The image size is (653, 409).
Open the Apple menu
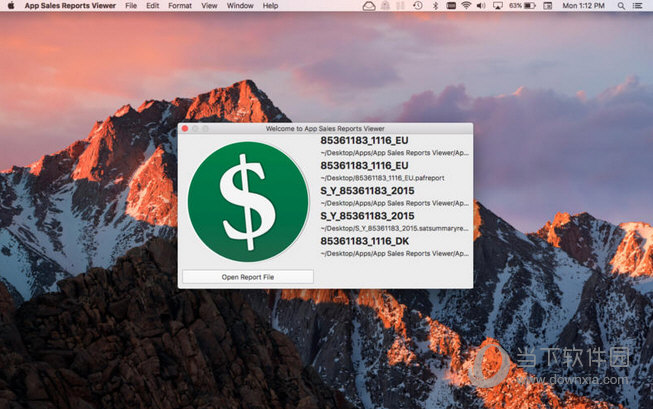(11, 6)
